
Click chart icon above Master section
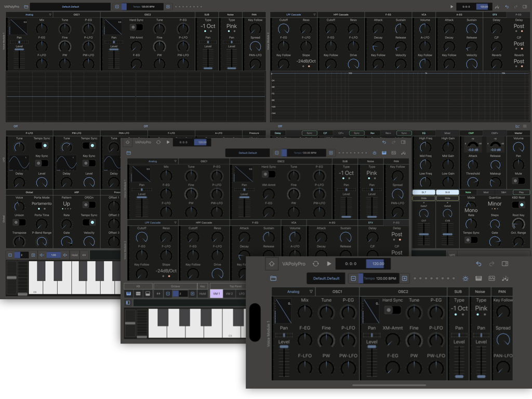pyautogui.click(x=517, y=126)
